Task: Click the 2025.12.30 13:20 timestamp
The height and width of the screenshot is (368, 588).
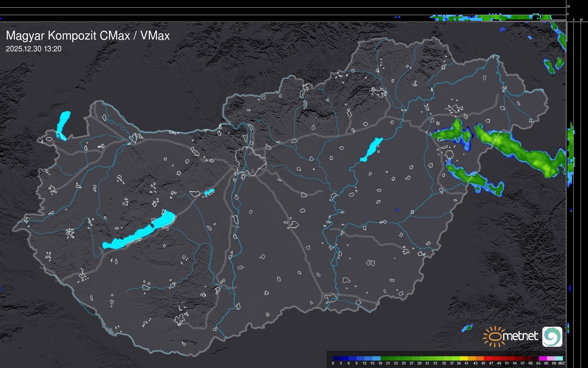Action: click(x=34, y=49)
